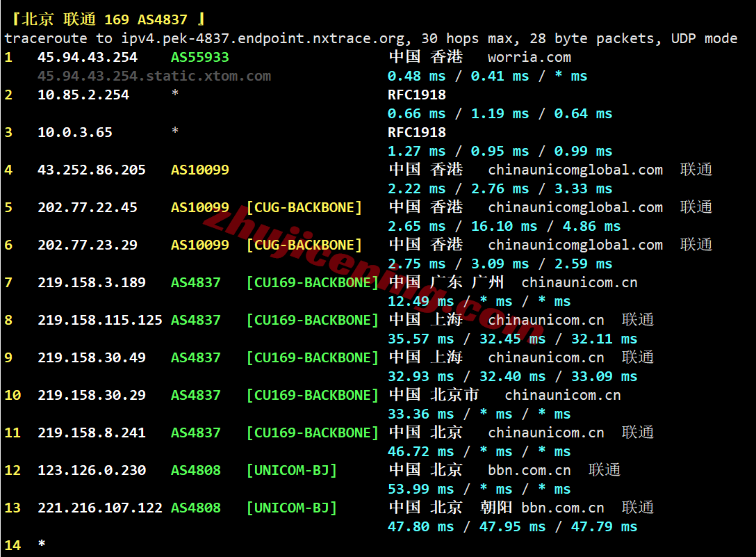
Task: Click latency 35.57 ms
Action: pos(421,339)
